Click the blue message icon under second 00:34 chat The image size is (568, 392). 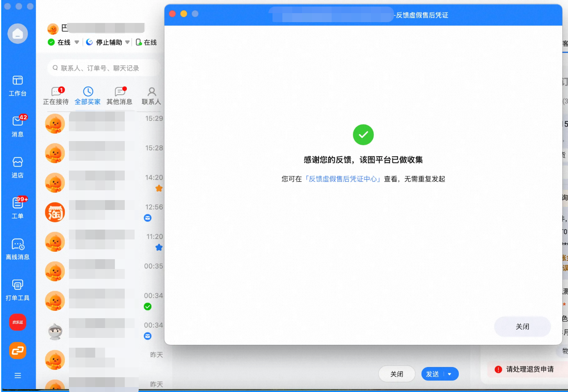[x=148, y=336]
